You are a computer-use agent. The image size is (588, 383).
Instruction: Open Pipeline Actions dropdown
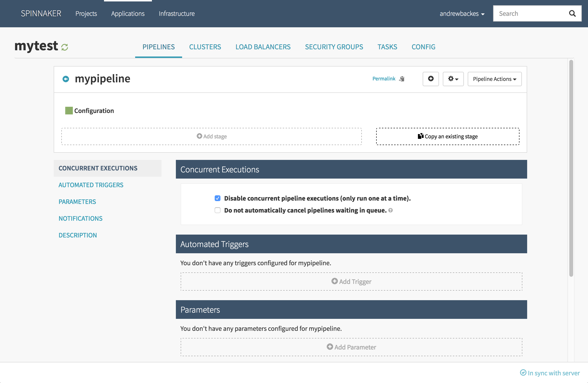pyautogui.click(x=494, y=79)
